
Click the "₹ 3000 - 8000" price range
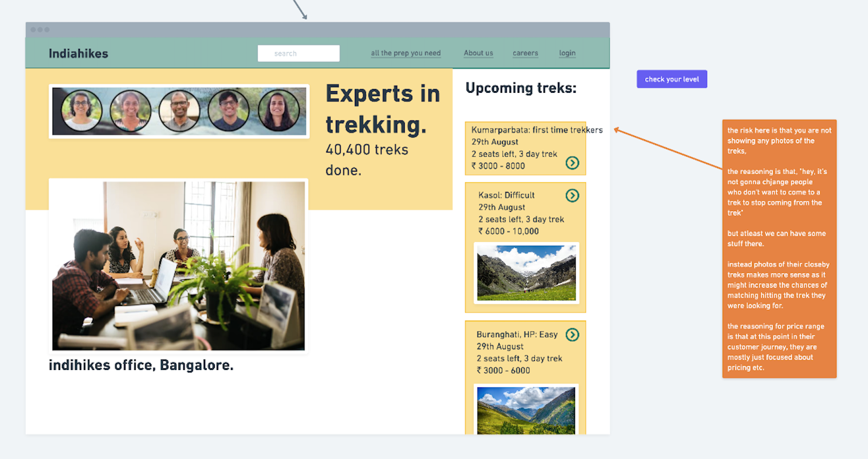[498, 166]
